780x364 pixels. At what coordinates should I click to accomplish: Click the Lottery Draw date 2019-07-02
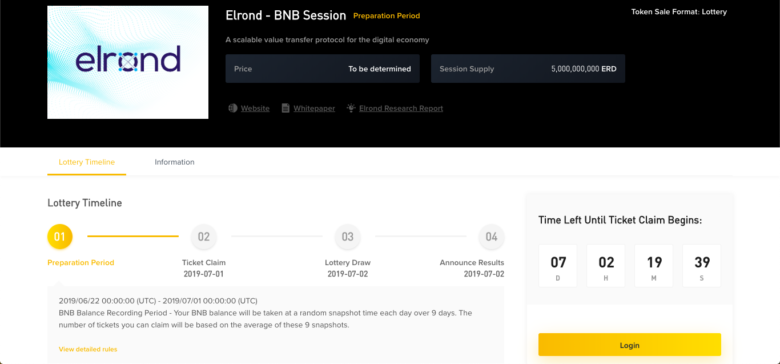pos(347,274)
